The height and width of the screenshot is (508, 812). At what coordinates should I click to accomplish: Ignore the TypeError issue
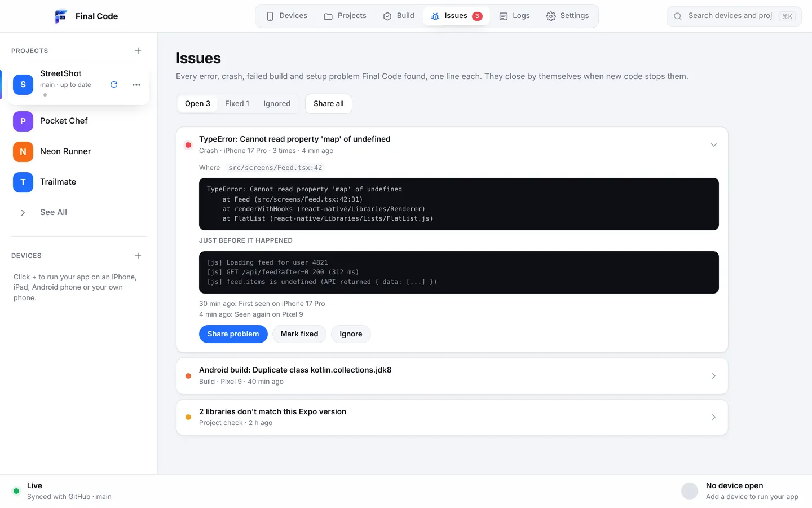pyautogui.click(x=351, y=334)
